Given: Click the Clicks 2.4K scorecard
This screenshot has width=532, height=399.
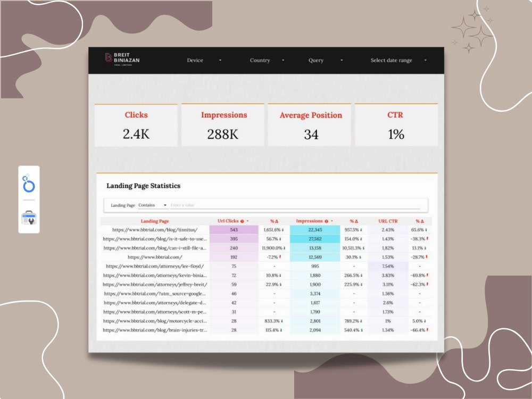Looking at the screenshot, I should click(136, 125).
